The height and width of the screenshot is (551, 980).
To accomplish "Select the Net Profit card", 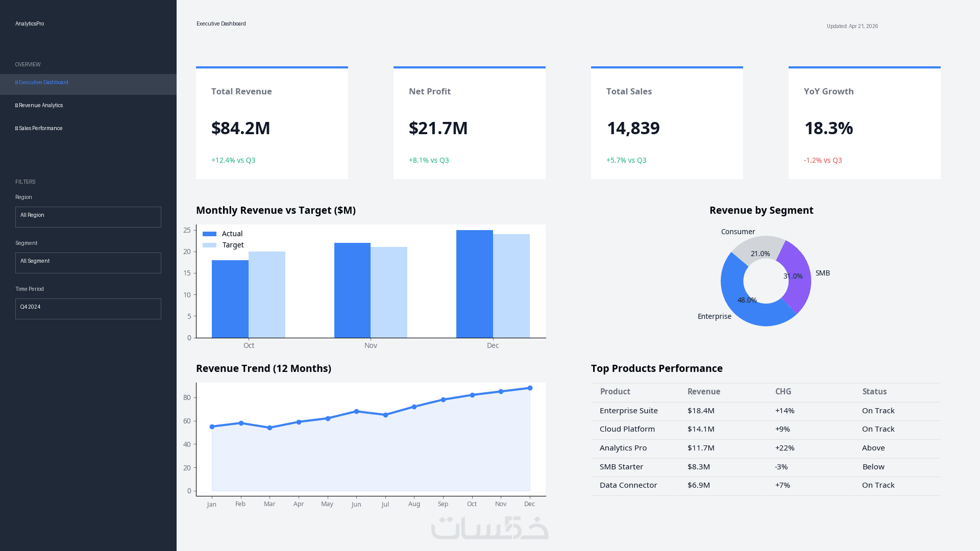I will 470,123.
